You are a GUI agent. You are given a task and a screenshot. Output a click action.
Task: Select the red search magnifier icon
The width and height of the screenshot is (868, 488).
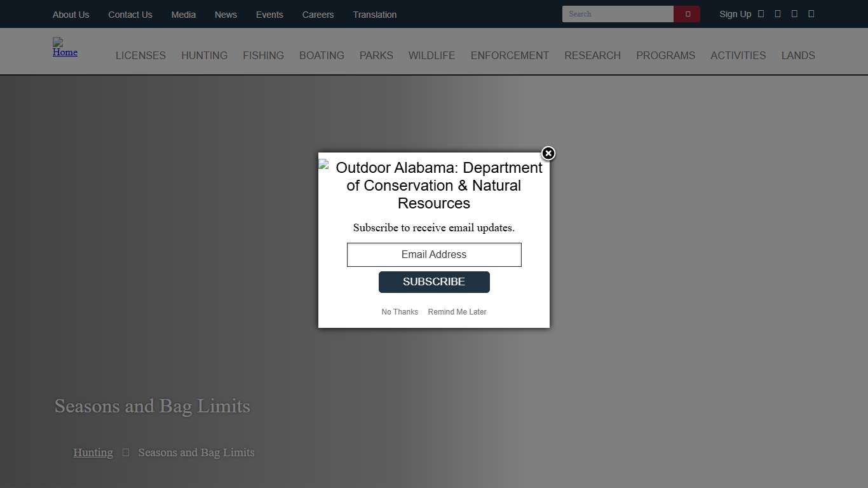(x=687, y=13)
